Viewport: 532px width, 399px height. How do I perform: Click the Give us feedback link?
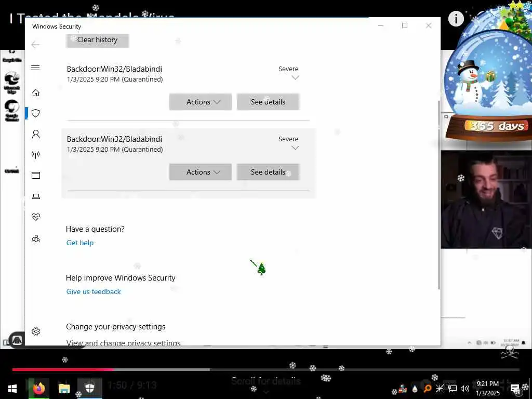94,291
